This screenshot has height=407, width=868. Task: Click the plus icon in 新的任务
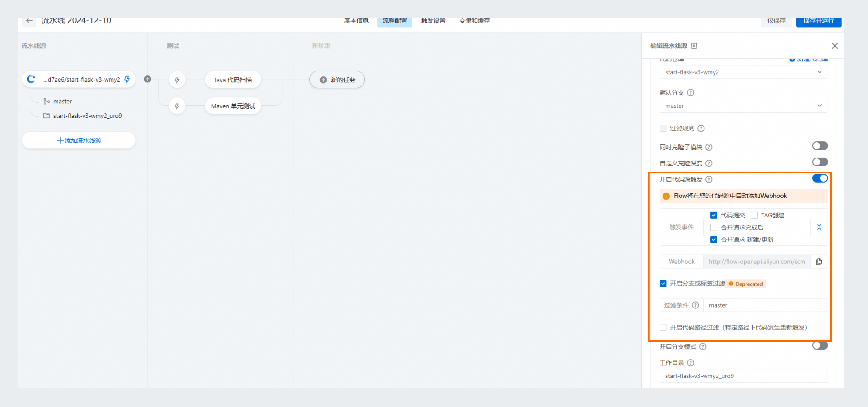coord(323,80)
